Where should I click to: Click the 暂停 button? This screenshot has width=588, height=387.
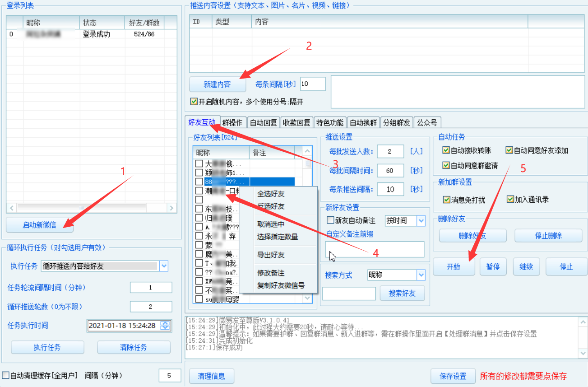click(493, 266)
